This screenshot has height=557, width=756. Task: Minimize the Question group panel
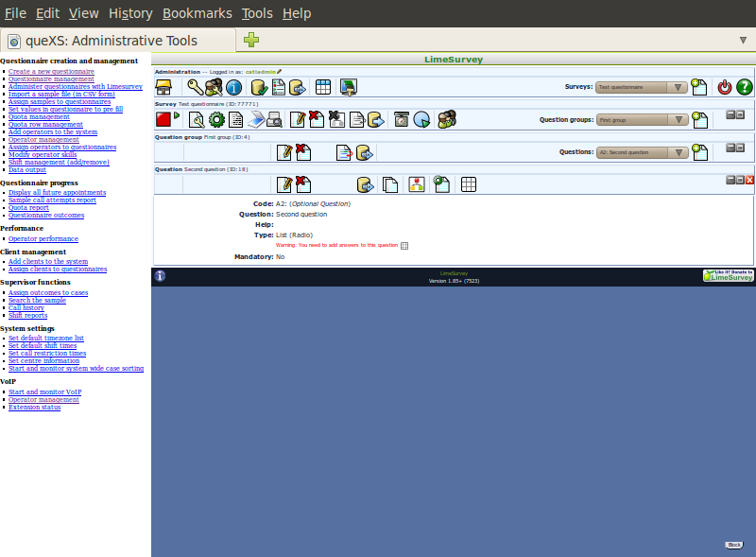(x=730, y=148)
